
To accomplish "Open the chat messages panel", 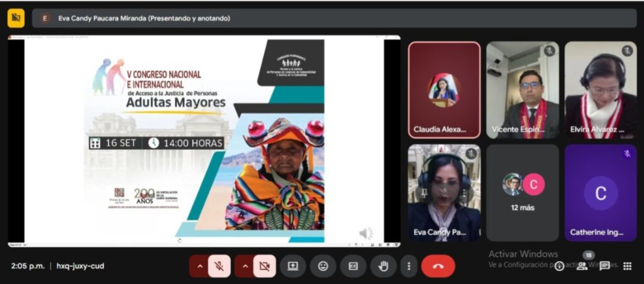I will pyautogui.click(x=604, y=266).
